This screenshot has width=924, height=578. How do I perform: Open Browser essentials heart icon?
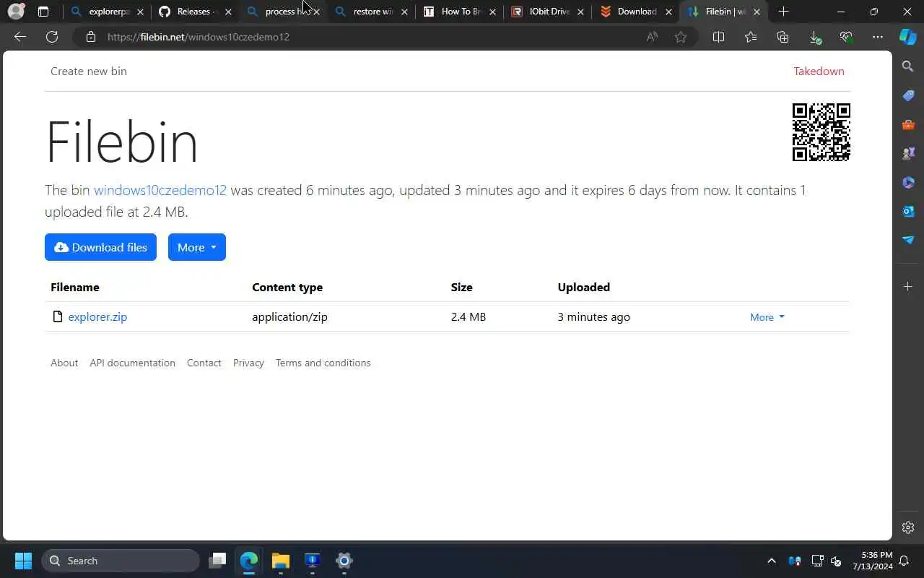point(846,37)
